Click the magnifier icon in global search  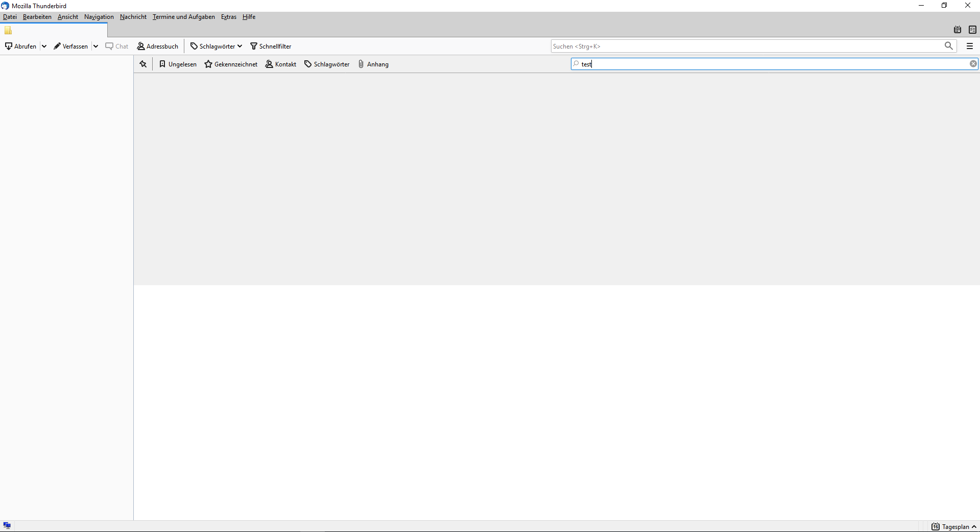coord(949,46)
